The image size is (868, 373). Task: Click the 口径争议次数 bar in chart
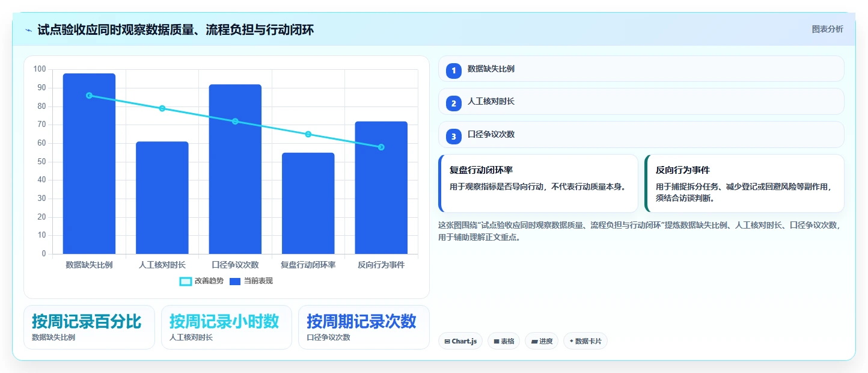coord(235,169)
